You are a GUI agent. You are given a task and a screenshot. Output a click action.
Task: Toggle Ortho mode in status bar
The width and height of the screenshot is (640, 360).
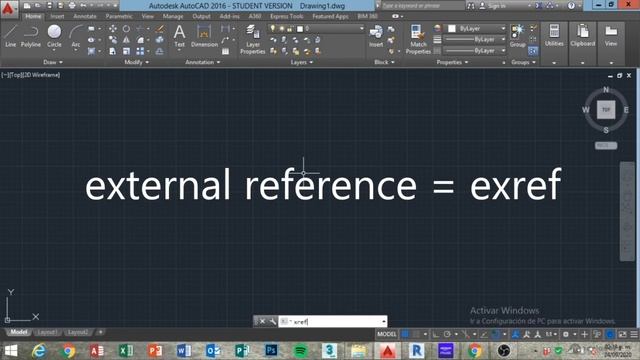click(x=436, y=334)
